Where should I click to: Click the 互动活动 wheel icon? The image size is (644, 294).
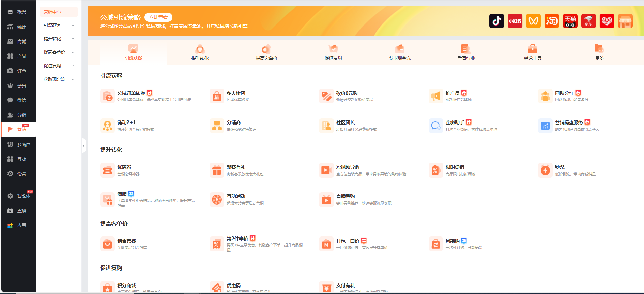pyautogui.click(x=217, y=199)
